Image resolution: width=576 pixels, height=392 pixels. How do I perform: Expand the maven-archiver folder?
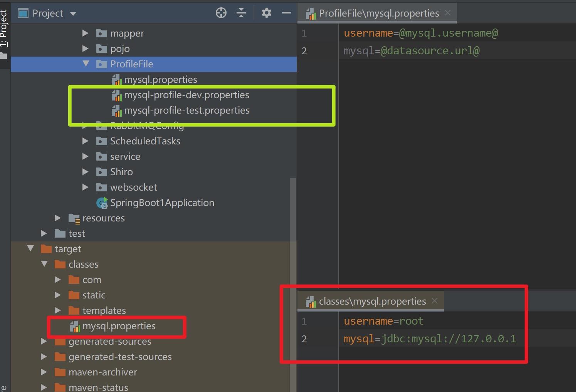pos(44,372)
